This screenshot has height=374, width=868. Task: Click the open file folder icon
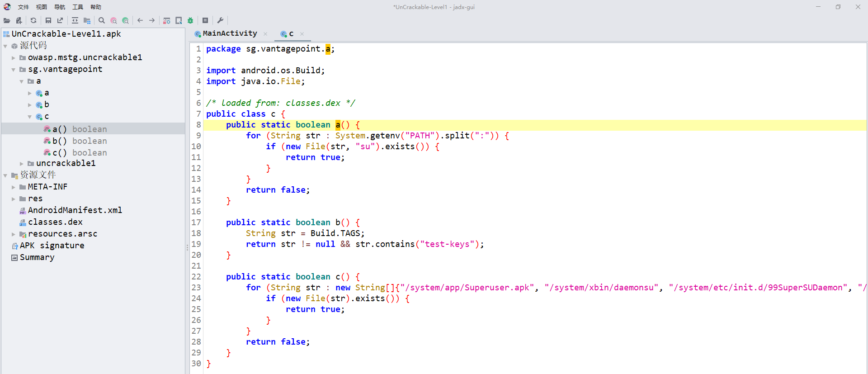coord(7,20)
